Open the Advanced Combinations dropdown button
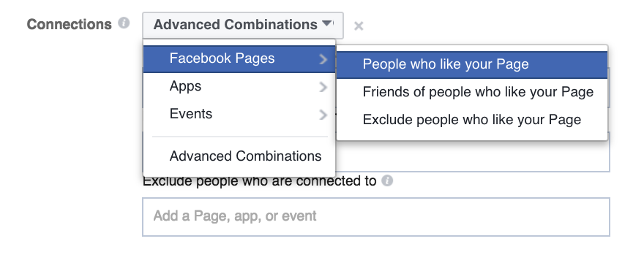This screenshot has width=644, height=263. [243, 26]
